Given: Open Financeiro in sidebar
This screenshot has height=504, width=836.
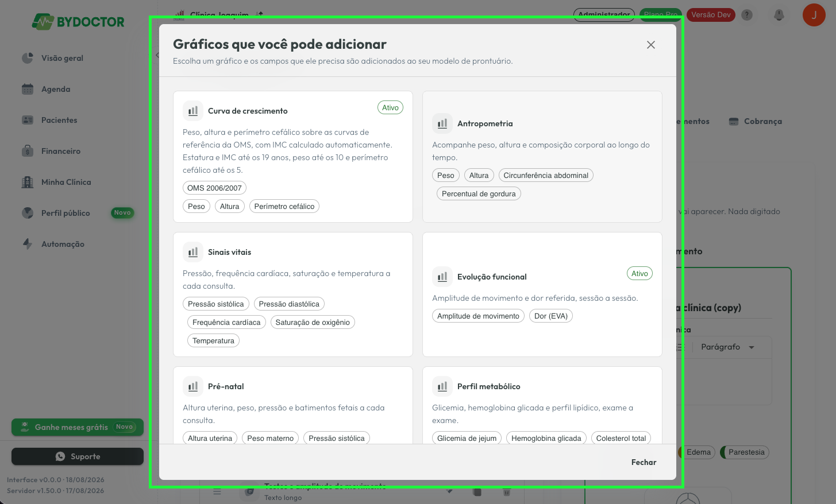Looking at the screenshot, I should [61, 151].
